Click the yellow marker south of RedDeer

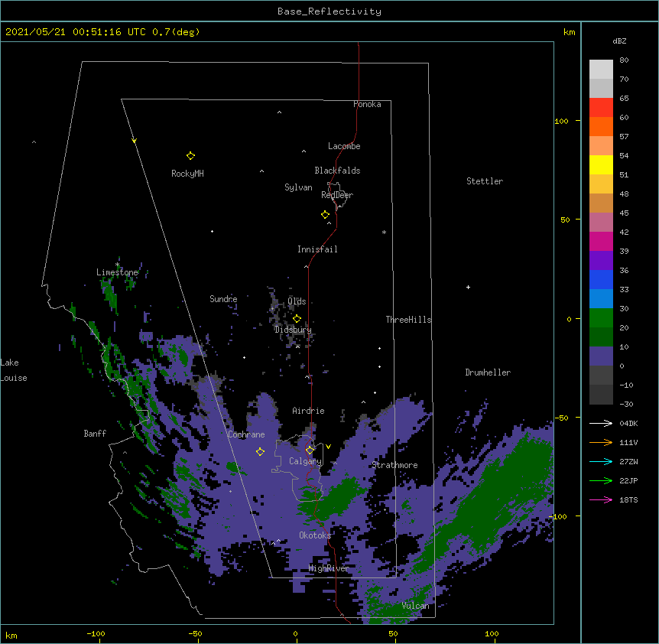point(325,215)
